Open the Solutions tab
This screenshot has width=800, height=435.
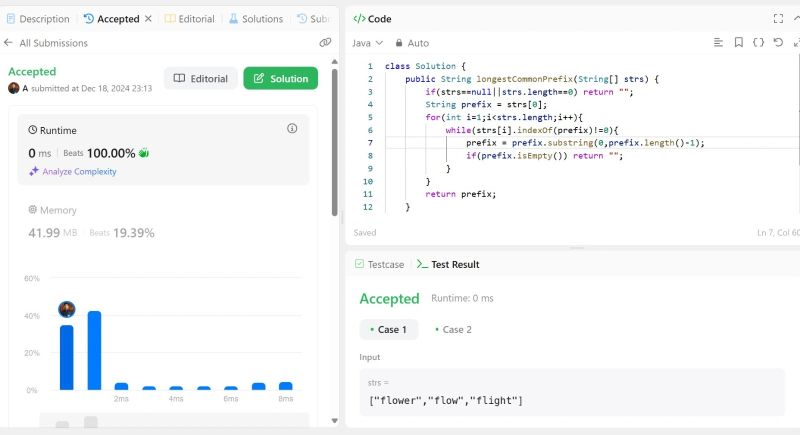tap(256, 19)
